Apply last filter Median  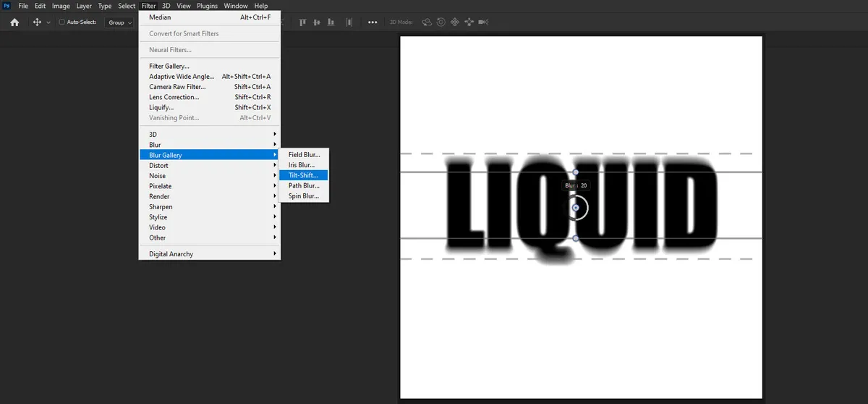point(210,17)
